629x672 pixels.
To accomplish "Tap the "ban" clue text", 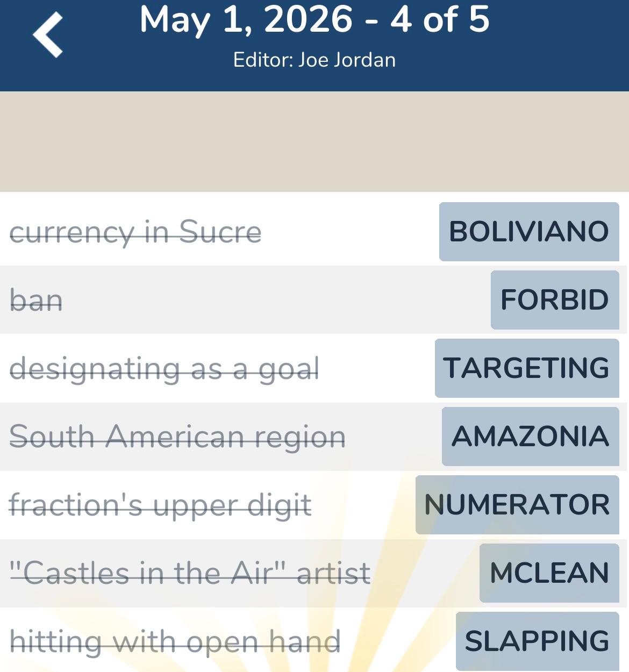I will click(36, 300).
